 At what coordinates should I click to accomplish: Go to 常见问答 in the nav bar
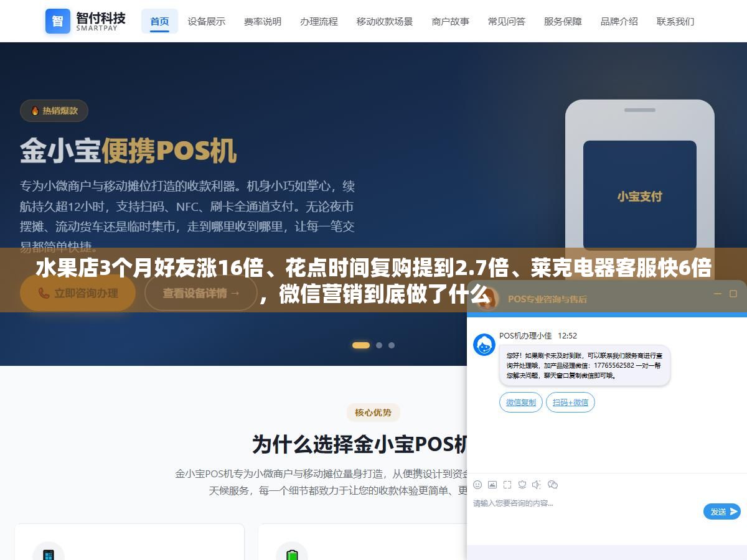tap(507, 21)
